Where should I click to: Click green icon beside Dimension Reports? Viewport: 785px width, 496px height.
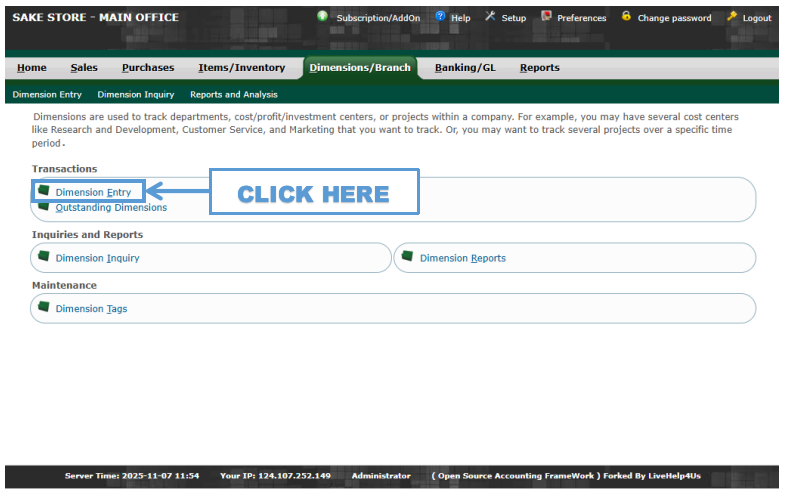[408, 256]
